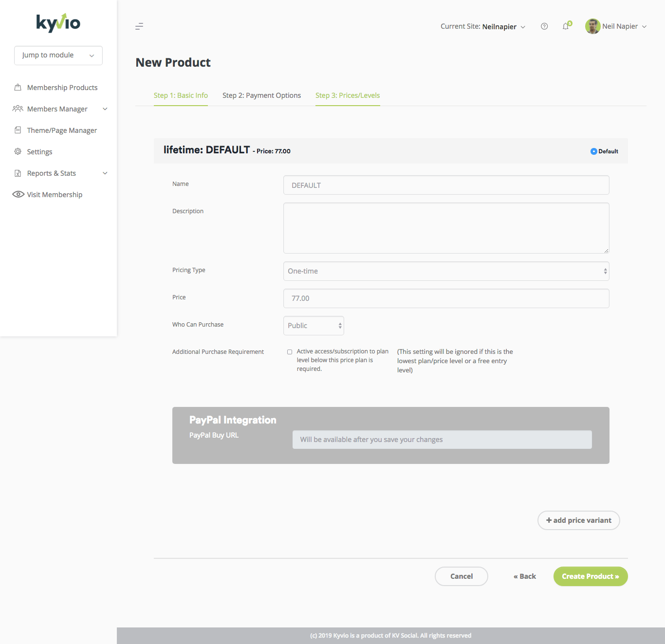This screenshot has width=665, height=644.
Task: Open the help question mark icon
Action: 544,26
